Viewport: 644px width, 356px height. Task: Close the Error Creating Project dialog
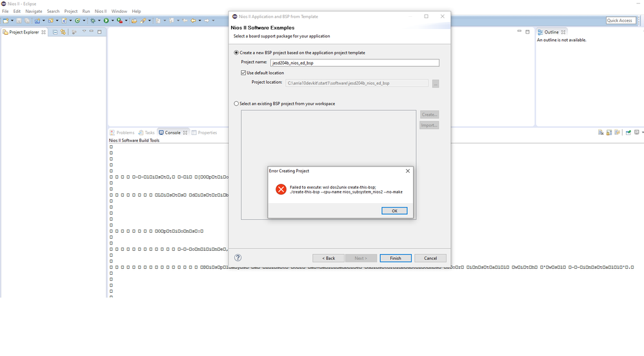click(408, 171)
